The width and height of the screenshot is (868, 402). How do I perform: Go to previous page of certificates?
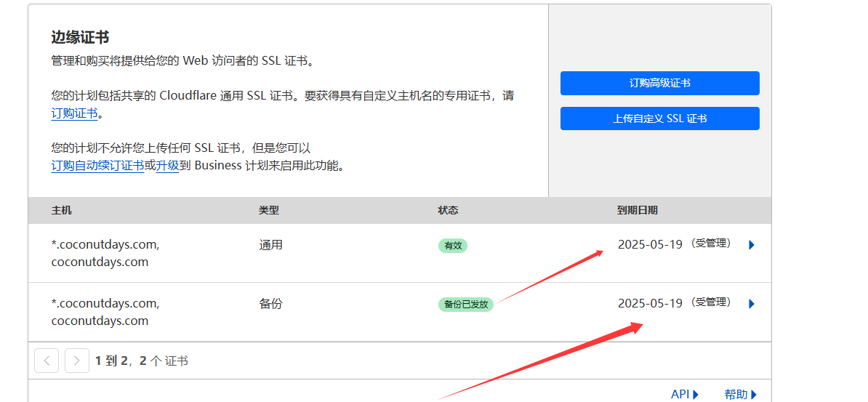(x=47, y=361)
